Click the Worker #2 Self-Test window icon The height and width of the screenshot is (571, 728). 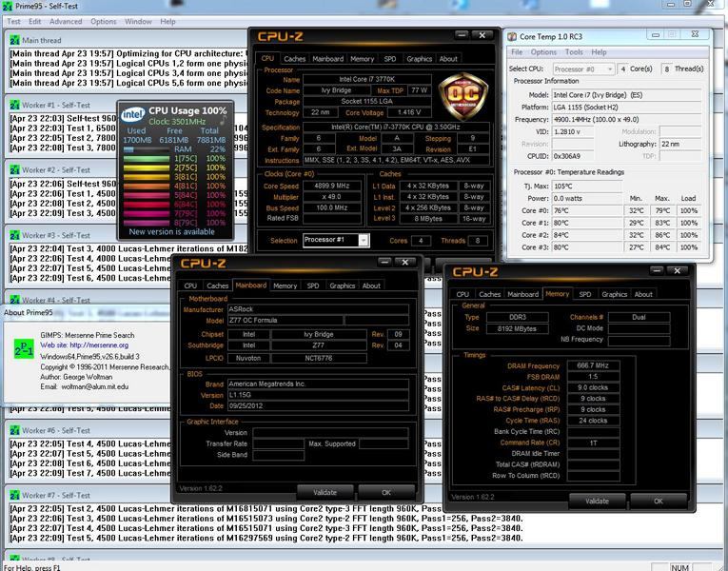tap(14, 170)
